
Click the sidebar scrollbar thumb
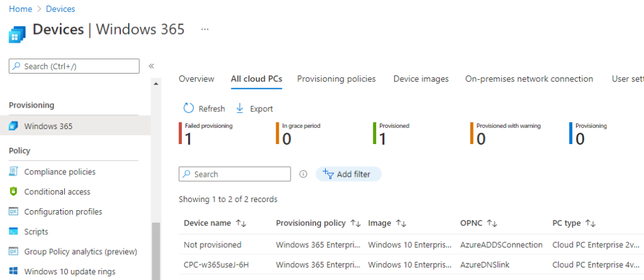[x=156, y=251]
